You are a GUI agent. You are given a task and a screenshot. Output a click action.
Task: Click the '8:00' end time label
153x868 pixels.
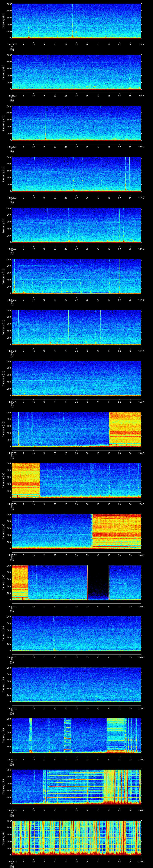(x=141, y=44)
